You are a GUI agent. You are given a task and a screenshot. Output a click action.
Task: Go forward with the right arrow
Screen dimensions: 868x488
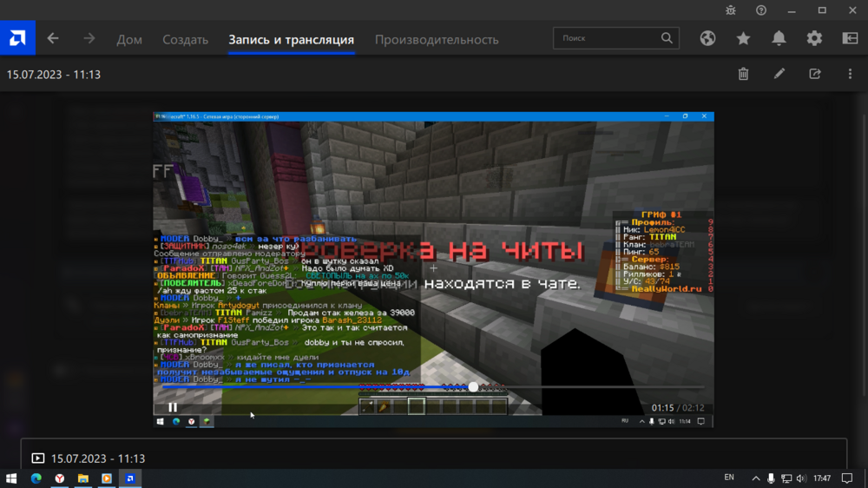(89, 38)
